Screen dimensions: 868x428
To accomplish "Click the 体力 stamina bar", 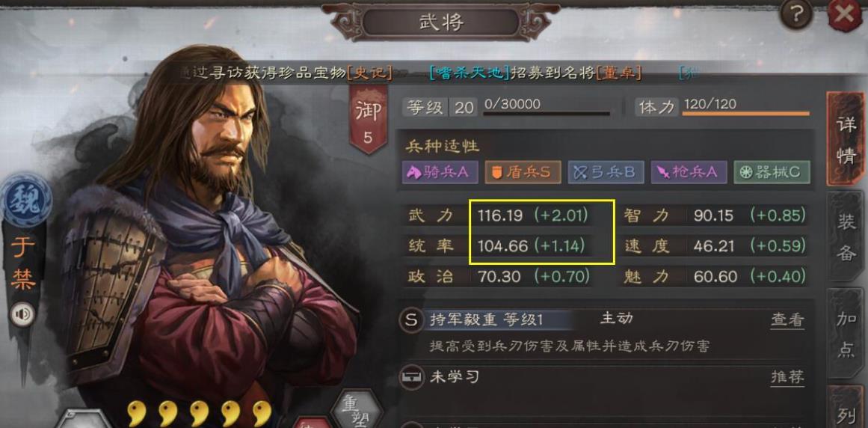I will [745, 113].
